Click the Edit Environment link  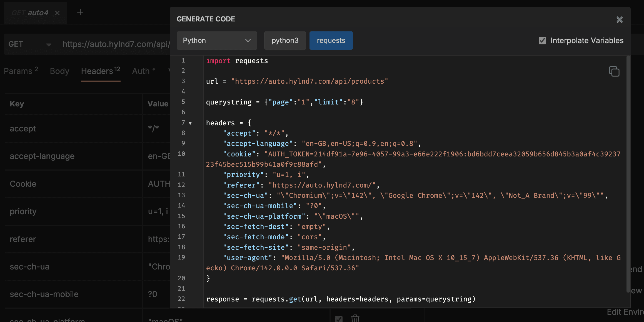(x=625, y=312)
